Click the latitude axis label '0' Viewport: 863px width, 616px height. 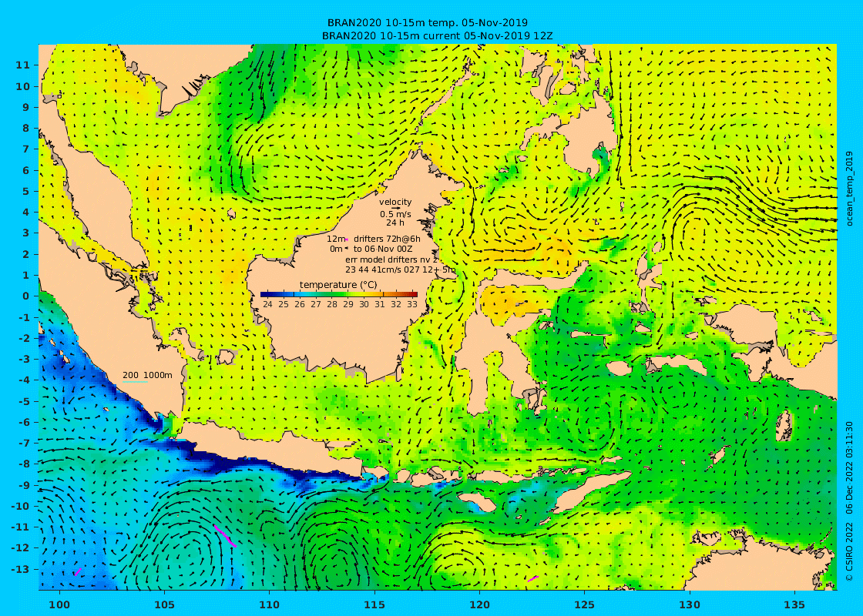(26, 296)
